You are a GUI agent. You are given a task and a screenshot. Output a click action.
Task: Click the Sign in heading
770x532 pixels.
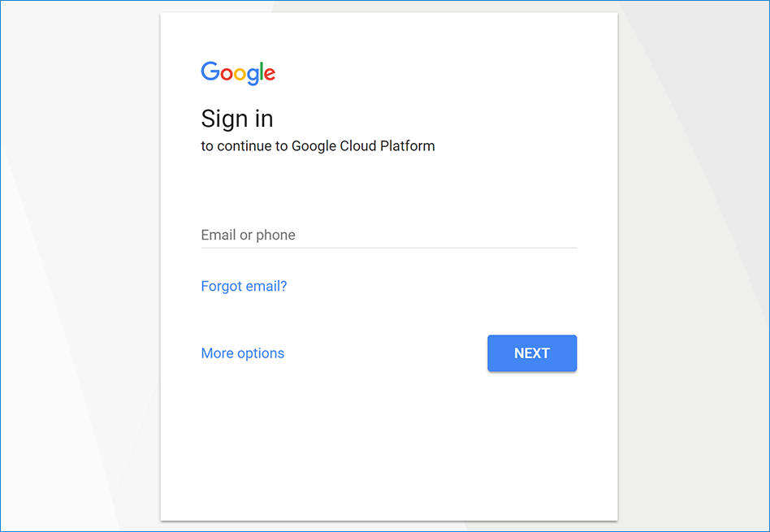(x=236, y=119)
